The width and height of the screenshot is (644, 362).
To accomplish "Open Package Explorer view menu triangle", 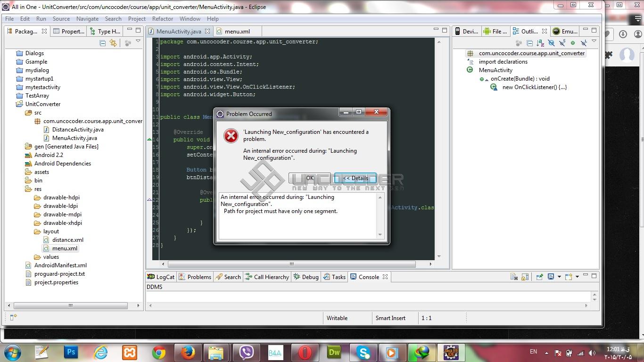I will tap(138, 42).
